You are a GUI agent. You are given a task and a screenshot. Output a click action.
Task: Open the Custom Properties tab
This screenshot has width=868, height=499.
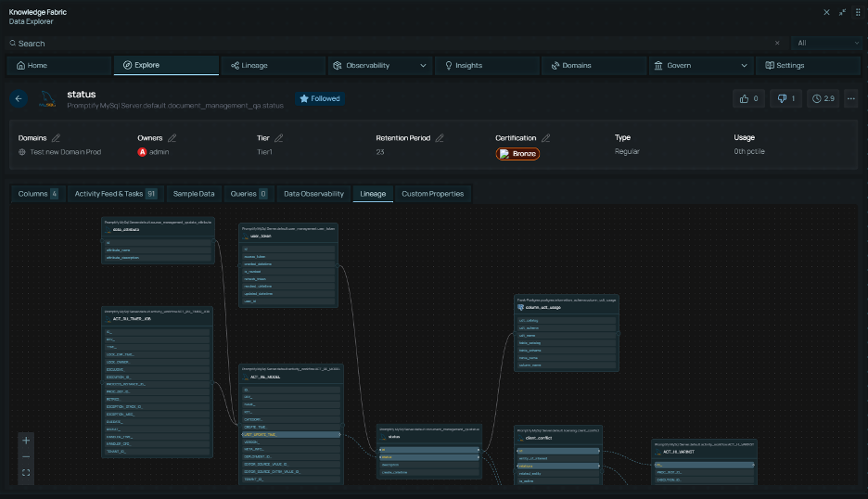click(x=433, y=194)
